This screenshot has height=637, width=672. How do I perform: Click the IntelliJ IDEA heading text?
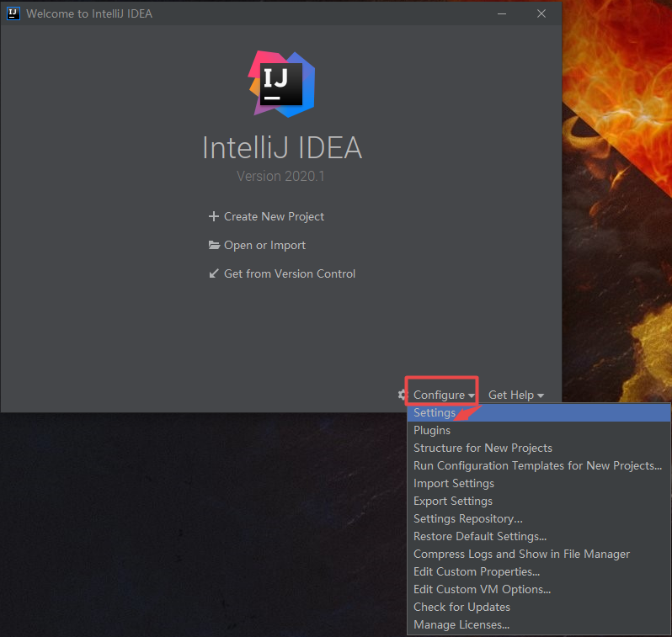click(x=282, y=148)
